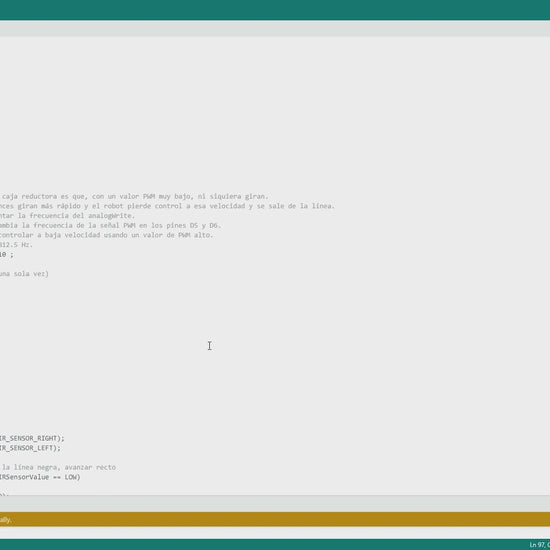Click the comment text 'una sola vez)'
This screenshot has width=550, height=550.
tap(24, 274)
